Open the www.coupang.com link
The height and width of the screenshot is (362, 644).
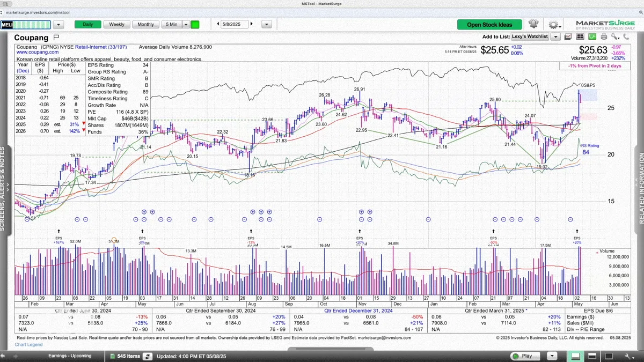click(x=37, y=53)
